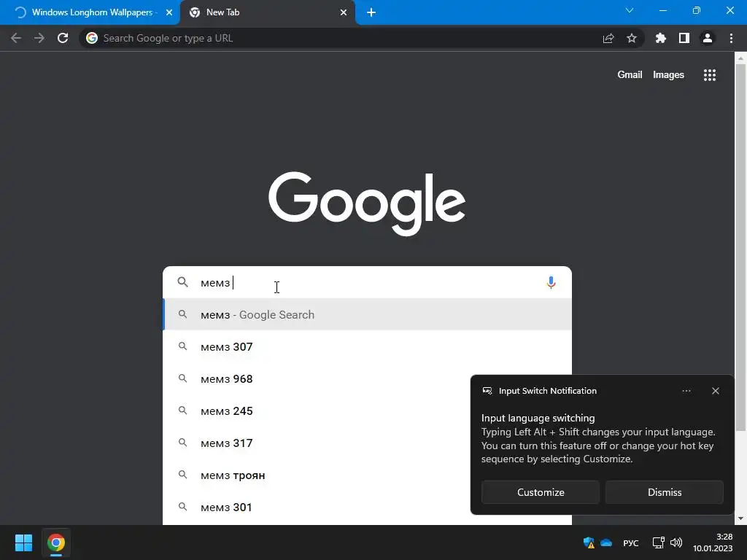Select the suggestion 'мемз 968'
747x560 pixels.
click(x=317, y=379)
